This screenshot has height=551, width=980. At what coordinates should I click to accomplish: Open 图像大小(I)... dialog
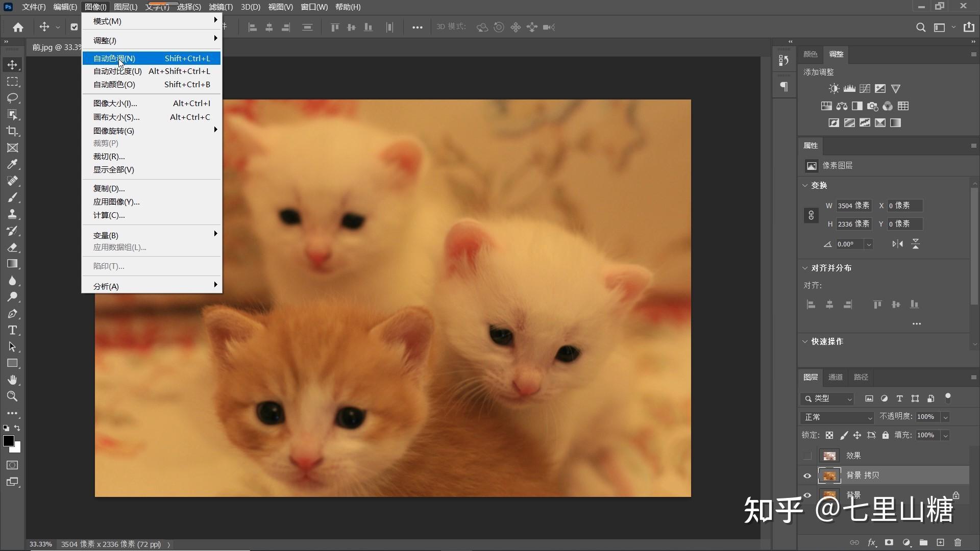pyautogui.click(x=152, y=103)
